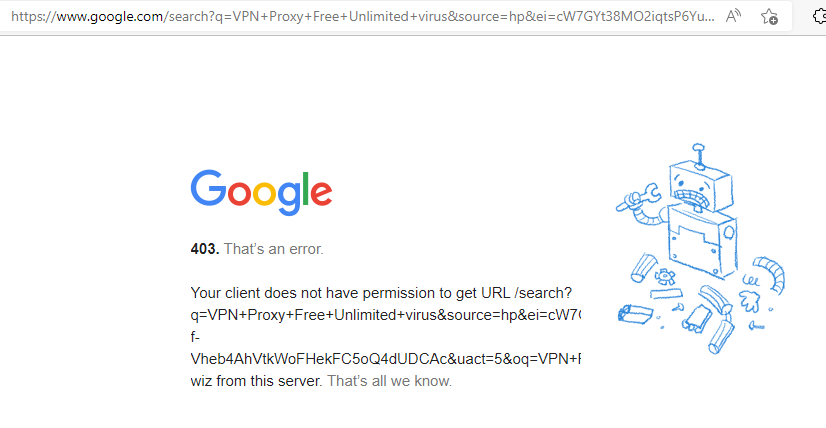The width and height of the screenshot is (826, 428).
Task: Open the Extensions puzzle icon
Action: 818,16
